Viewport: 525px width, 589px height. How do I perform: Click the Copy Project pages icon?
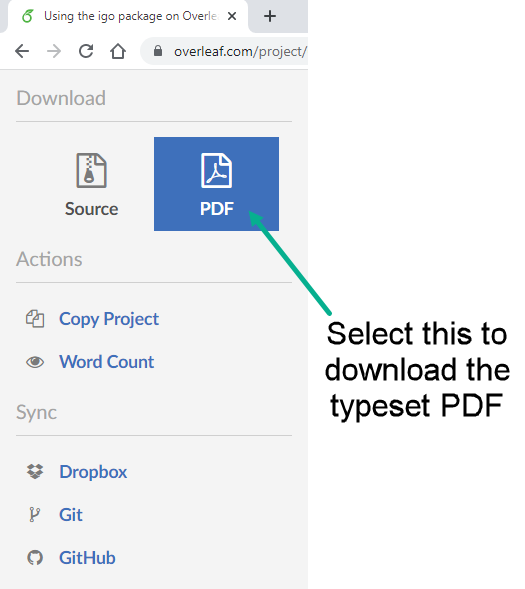point(35,319)
